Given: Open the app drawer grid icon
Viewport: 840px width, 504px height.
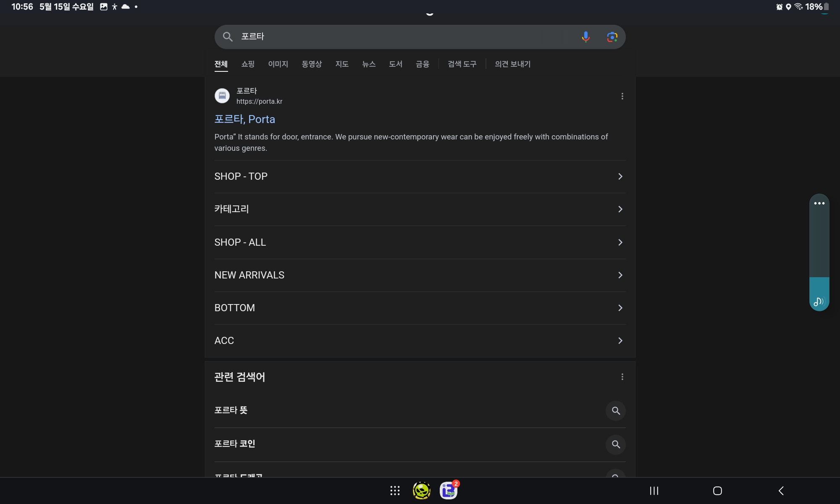Looking at the screenshot, I should [395, 491].
